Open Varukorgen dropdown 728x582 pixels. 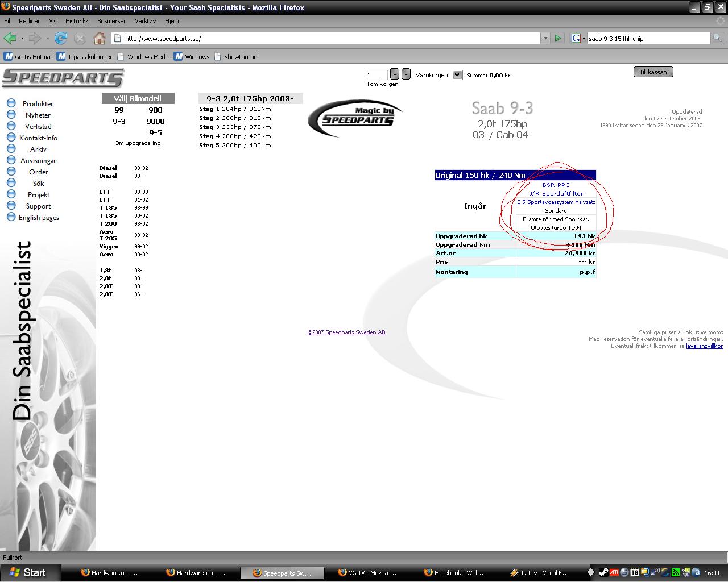point(437,75)
